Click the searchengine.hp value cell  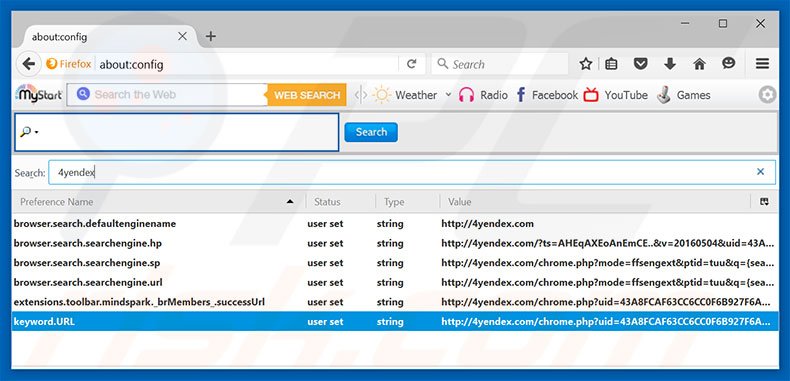pyautogui.click(x=608, y=243)
